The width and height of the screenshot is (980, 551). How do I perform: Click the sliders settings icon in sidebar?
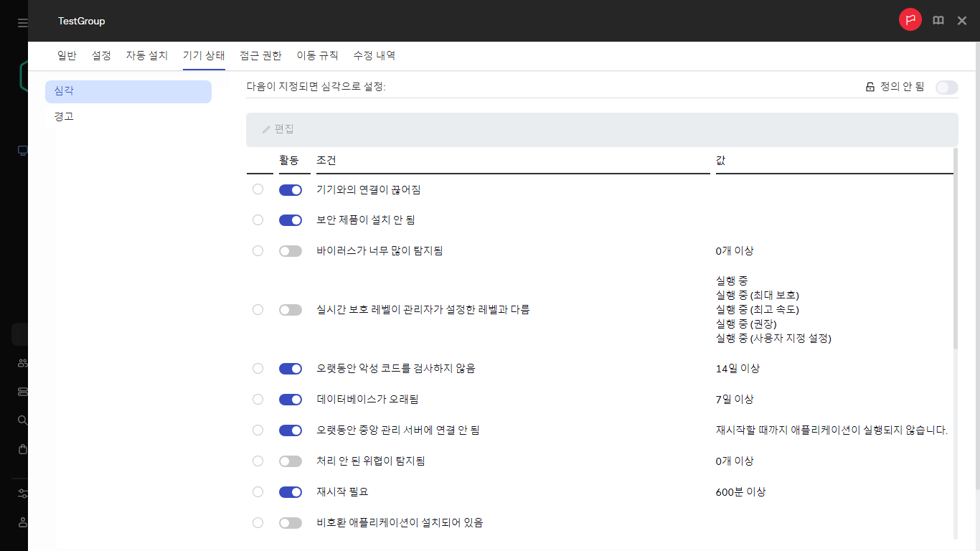click(x=22, y=494)
